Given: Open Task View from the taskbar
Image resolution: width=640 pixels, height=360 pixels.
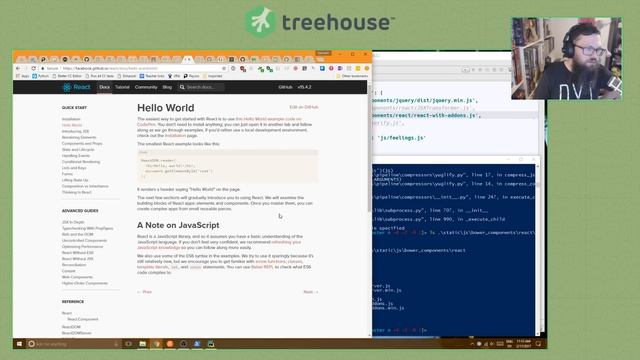Looking at the screenshot, I should (129, 344).
